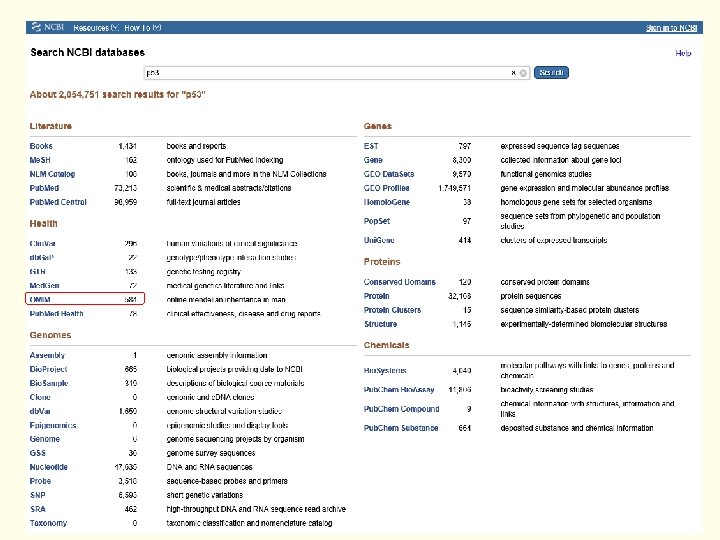Click the Search button
This screenshot has width=720, height=540.
point(551,73)
